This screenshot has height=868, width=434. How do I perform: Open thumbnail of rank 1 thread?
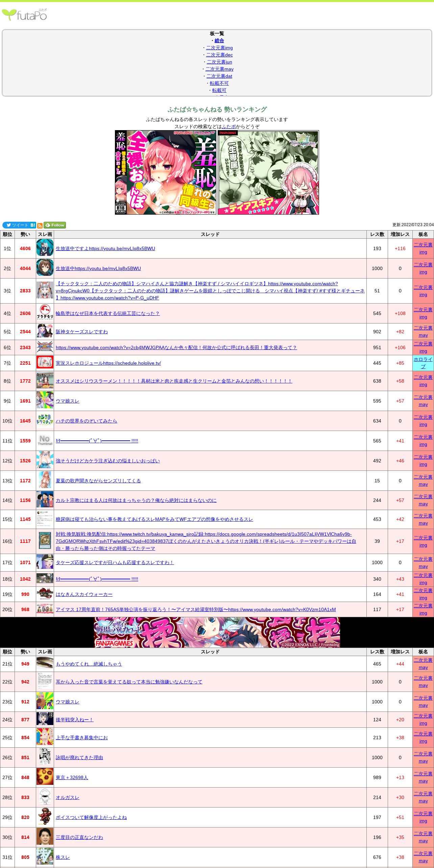45,248
